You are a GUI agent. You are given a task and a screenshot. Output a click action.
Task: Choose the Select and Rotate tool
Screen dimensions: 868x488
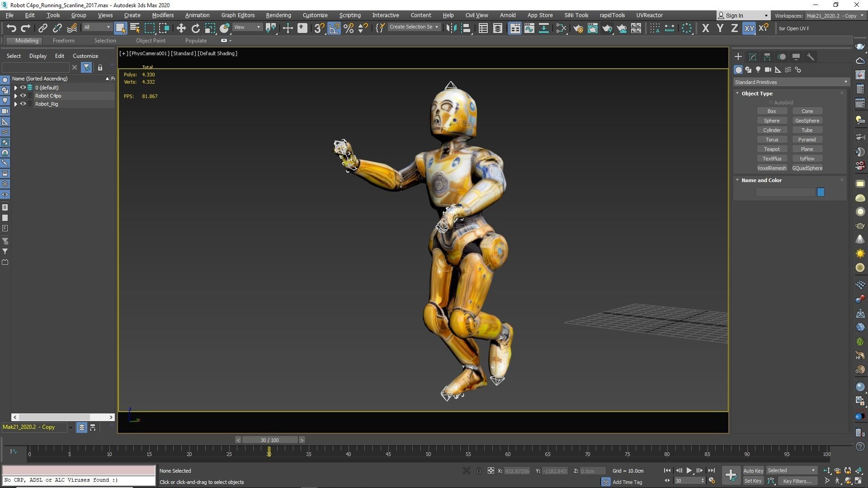[195, 28]
